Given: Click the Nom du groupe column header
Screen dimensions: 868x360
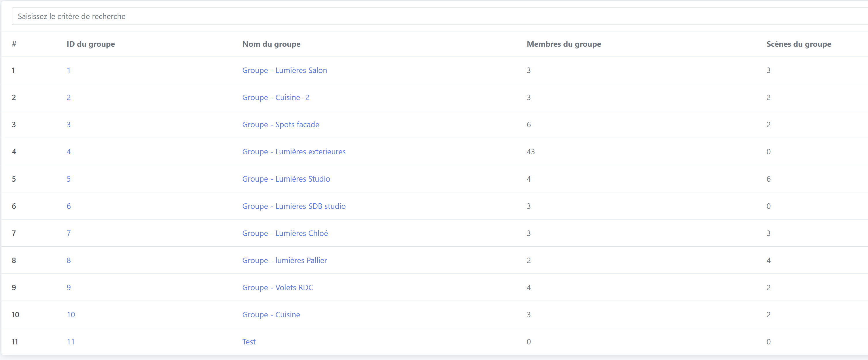Looking at the screenshot, I should click(271, 44).
